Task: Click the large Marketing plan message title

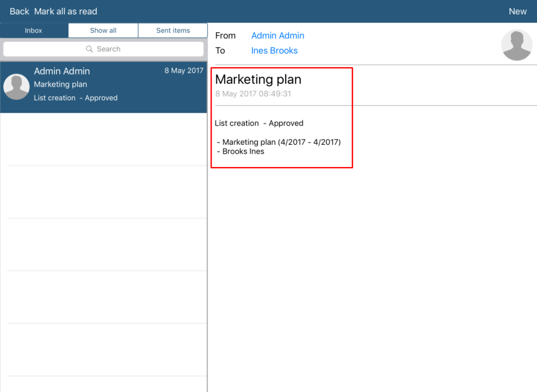Action: point(258,80)
